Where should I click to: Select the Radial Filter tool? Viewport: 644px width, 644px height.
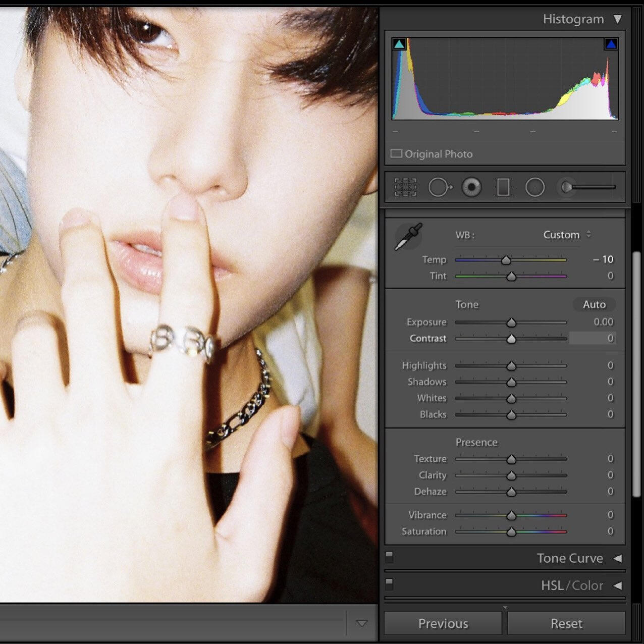pyautogui.click(x=535, y=187)
